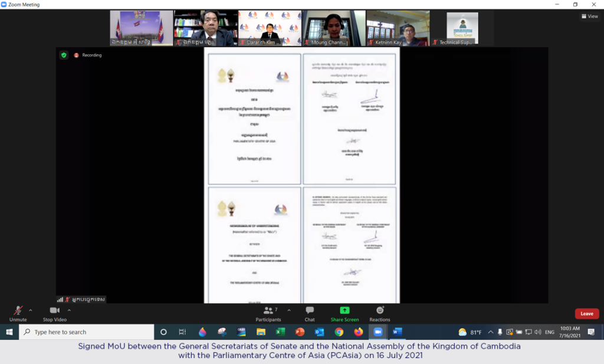Open the Calibre app on the taskbar
Screen dimensions: 604x364
(241, 332)
